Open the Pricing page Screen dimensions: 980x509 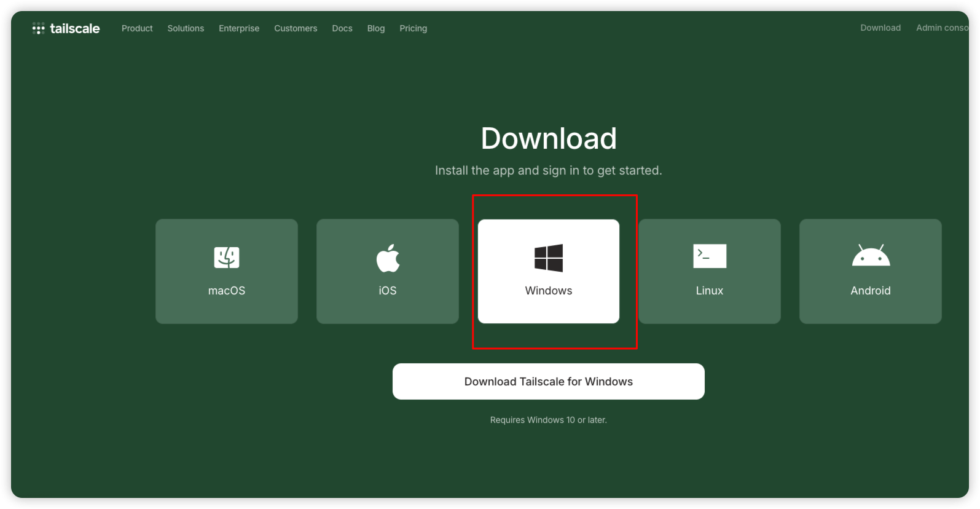[x=413, y=28]
